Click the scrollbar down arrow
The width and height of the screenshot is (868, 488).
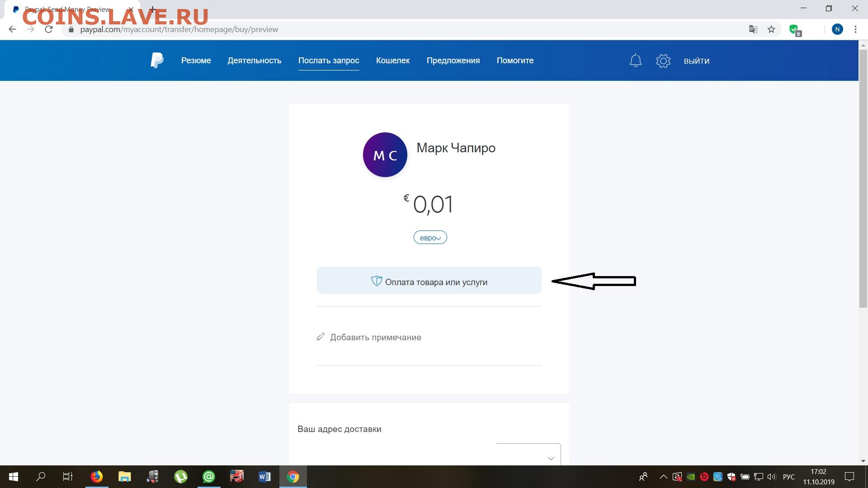[863, 461]
